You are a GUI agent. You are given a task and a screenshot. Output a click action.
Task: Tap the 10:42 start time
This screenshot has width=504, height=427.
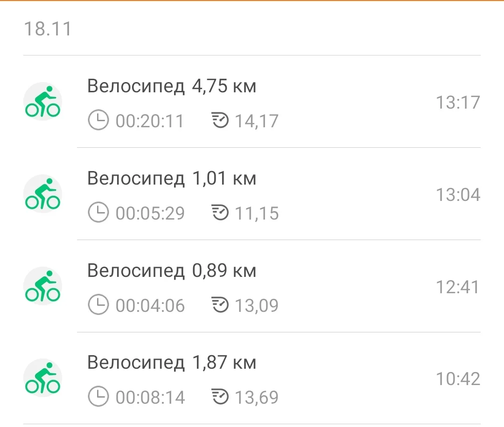point(457,379)
